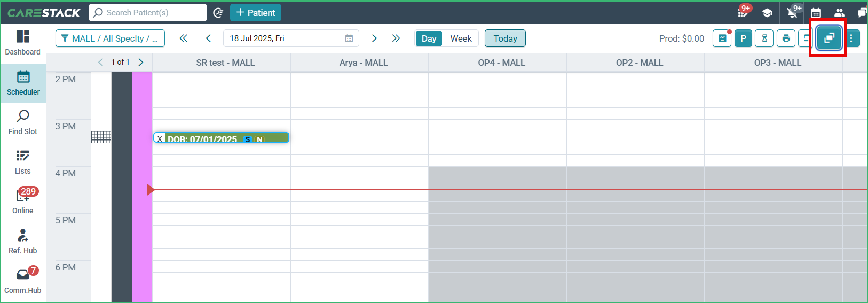The image size is (868, 303).
Task: Click the Prod: $0.00 label
Action: click(681, 38)
